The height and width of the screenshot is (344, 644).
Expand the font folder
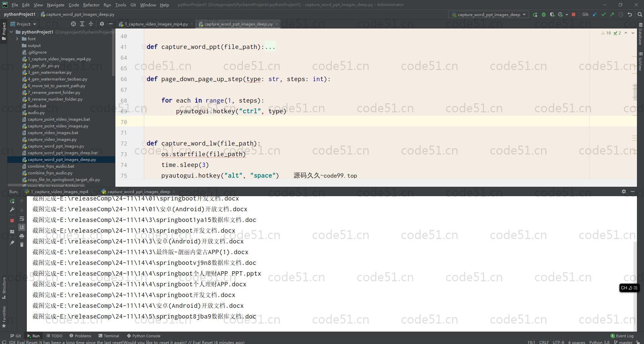point(17,39)
